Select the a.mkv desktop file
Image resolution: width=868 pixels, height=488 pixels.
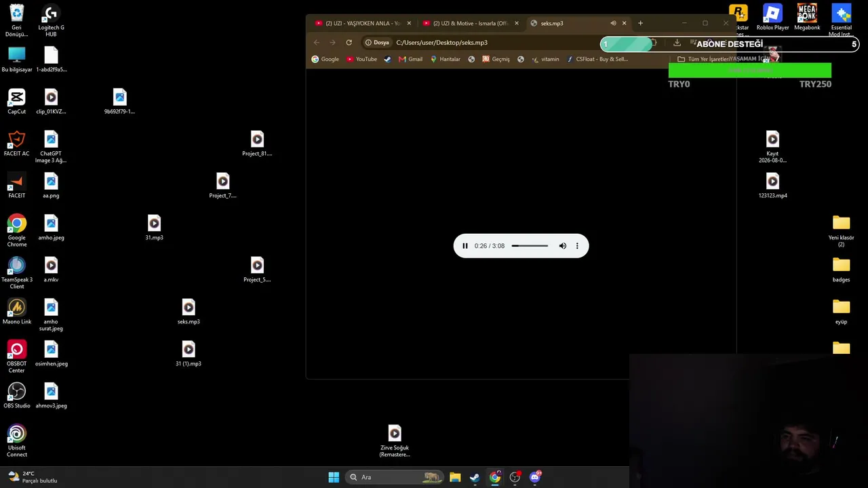coord(51,270)
